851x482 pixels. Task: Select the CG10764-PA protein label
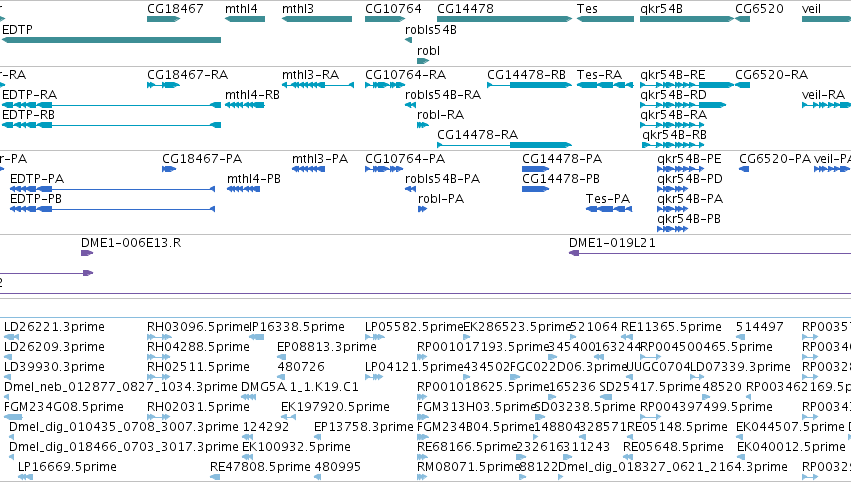405,158
